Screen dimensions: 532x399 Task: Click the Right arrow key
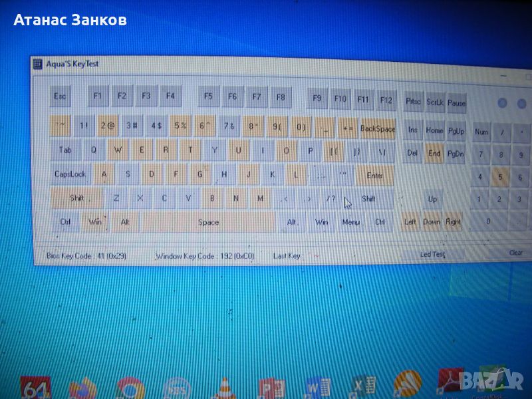[453, 222]
